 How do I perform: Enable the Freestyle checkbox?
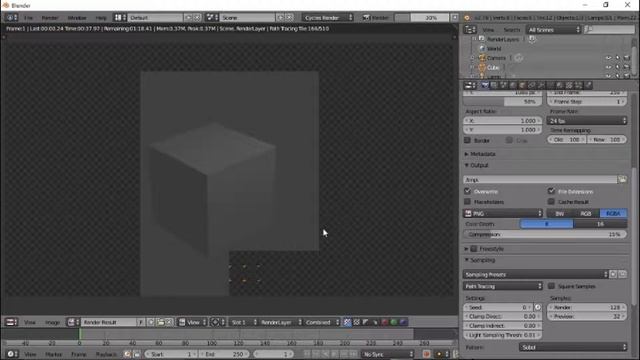pyautogui.click(x=474, y=249)
